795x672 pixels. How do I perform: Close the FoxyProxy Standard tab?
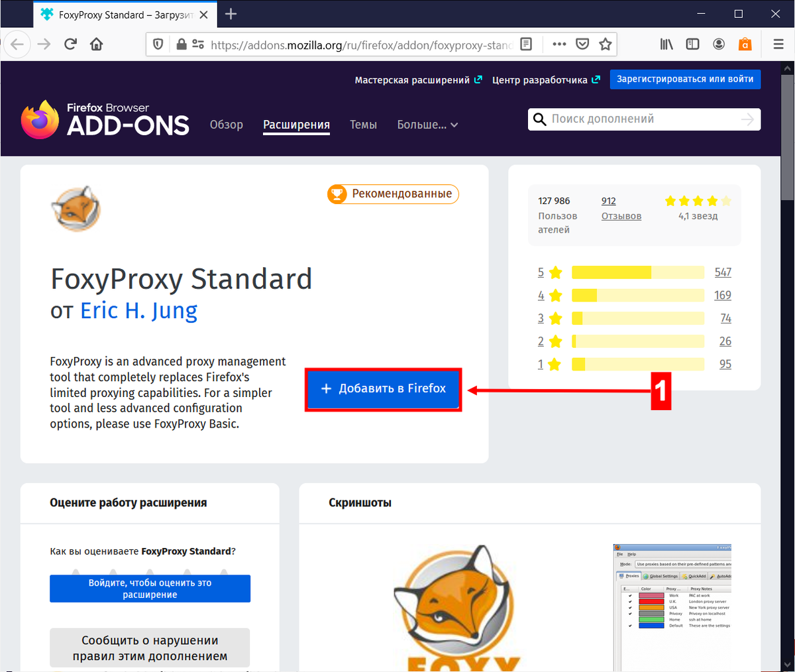[x=203, y=15]
